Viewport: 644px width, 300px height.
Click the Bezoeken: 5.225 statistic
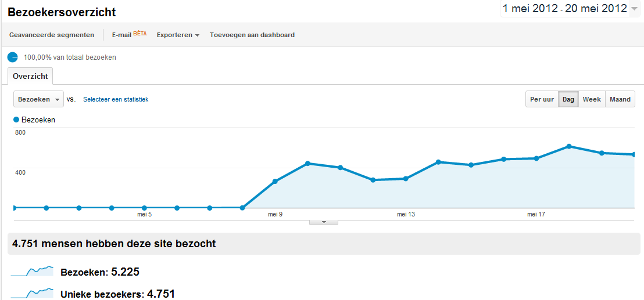point(100,272)
